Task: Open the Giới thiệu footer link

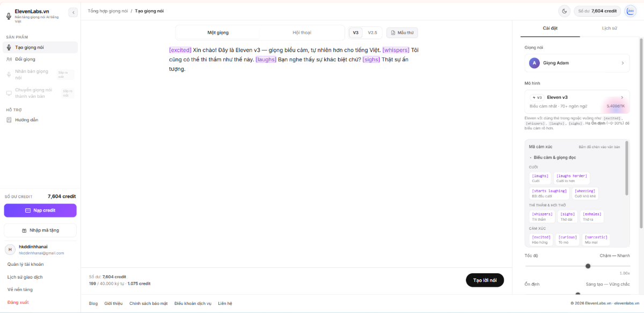Action: [113, 303]
